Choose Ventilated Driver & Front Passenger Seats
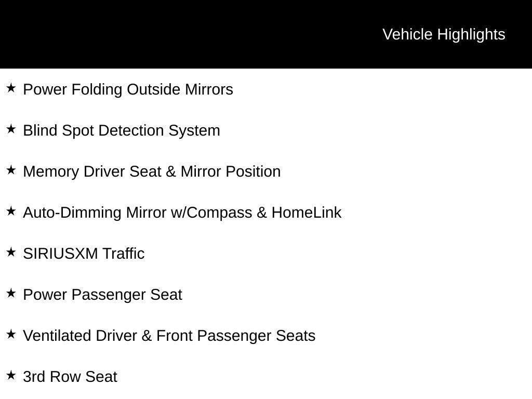Screen dimensions: 532x399 tap(169, 336)
